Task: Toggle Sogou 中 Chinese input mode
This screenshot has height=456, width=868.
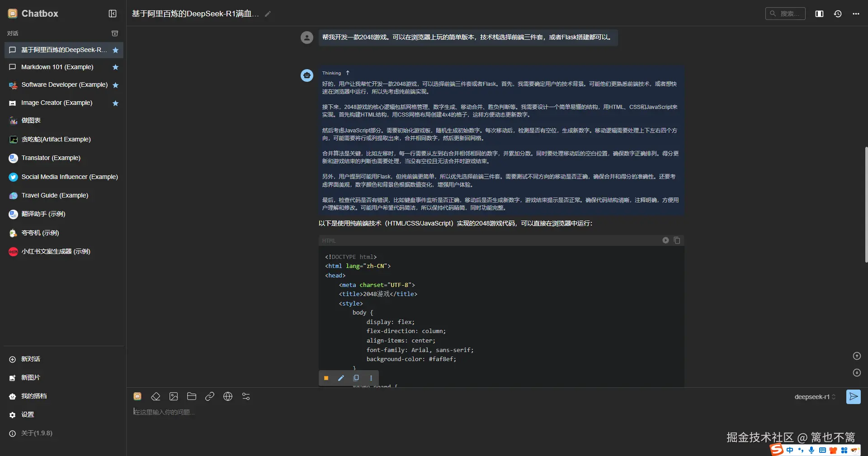Action: pyautogui.click(x=790, y=450)
